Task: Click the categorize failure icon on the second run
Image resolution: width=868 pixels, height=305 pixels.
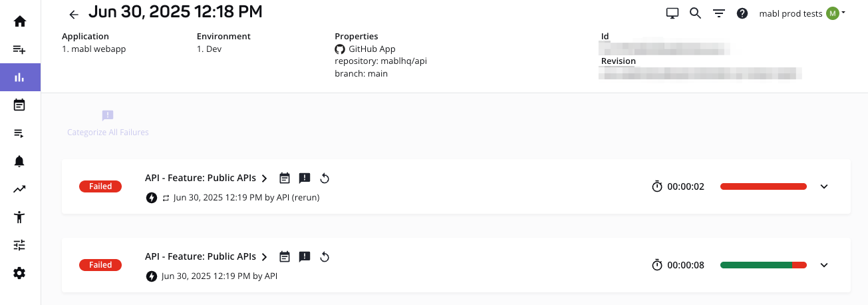Action: click(305, 256)
